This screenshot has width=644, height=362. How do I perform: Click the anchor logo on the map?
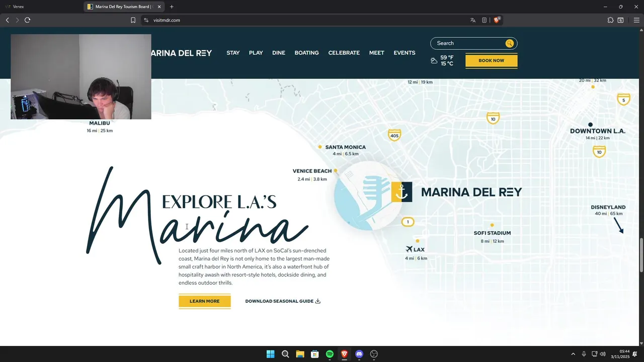click(x=401, y=192)
